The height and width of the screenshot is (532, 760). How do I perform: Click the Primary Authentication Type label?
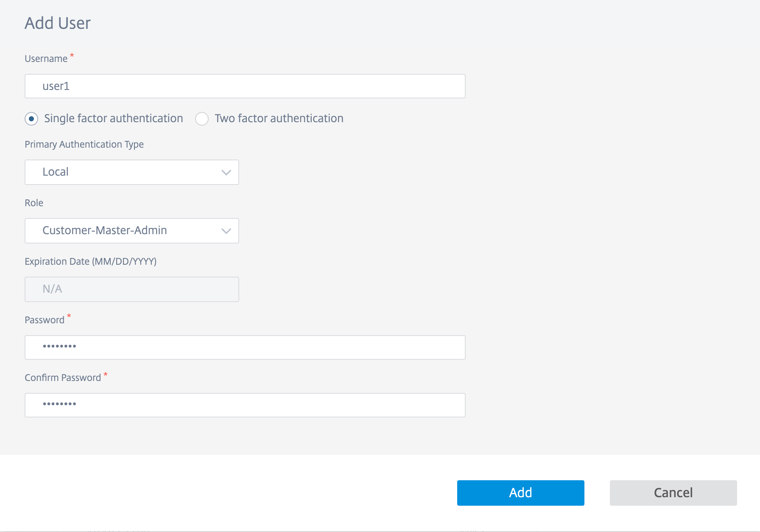84,145
